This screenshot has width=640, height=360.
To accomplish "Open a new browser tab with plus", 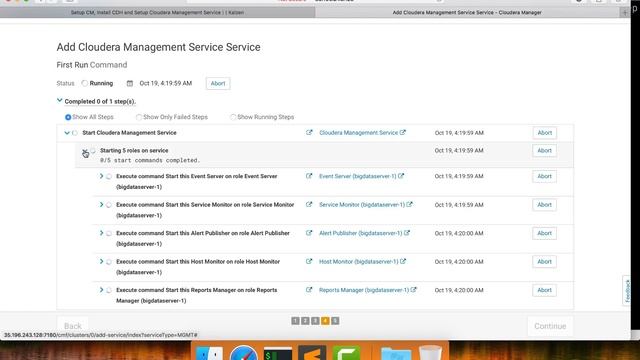I will [x=624, y=13].
